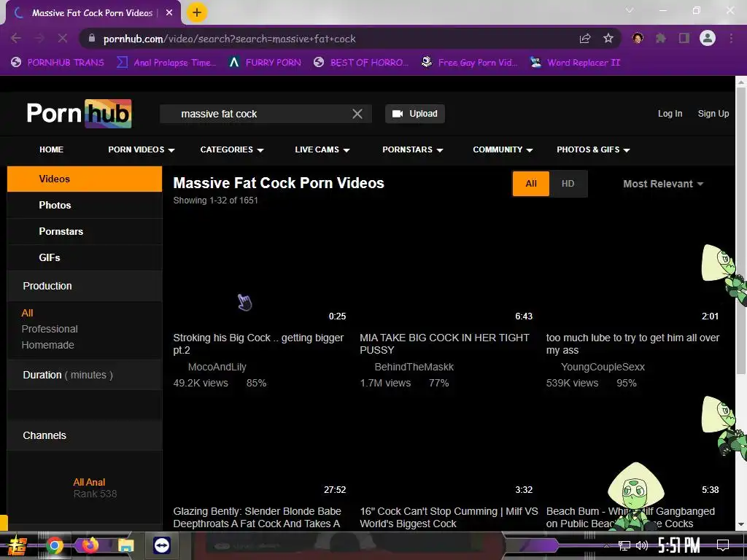This screenshot has width=747, height=560.
Task: Open Firefox from the taskbar
Action: tap(90, 545)
